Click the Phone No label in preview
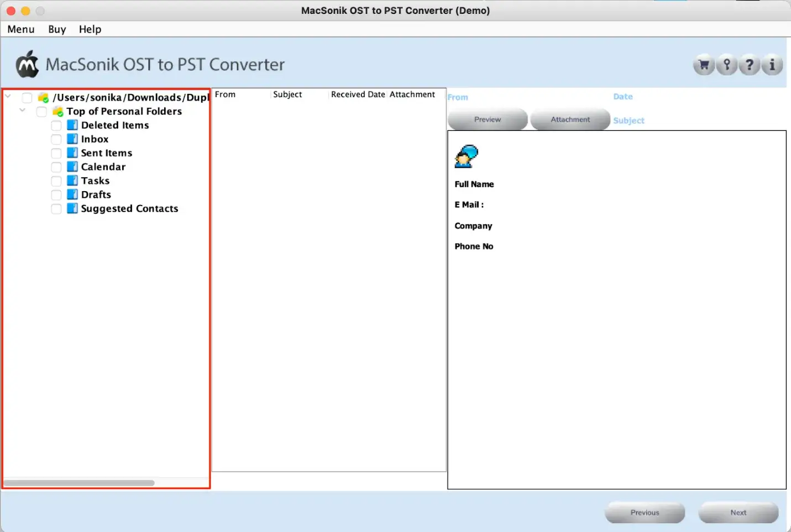 click(474, 246)
